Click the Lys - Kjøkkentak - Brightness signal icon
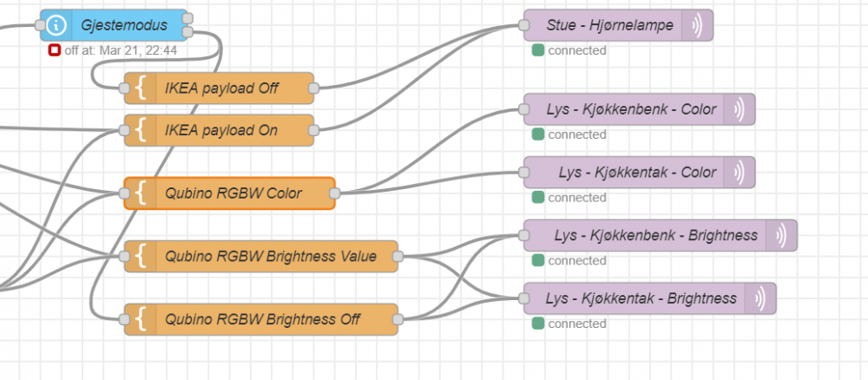The image size is (868, 380). tap(759, 298)
